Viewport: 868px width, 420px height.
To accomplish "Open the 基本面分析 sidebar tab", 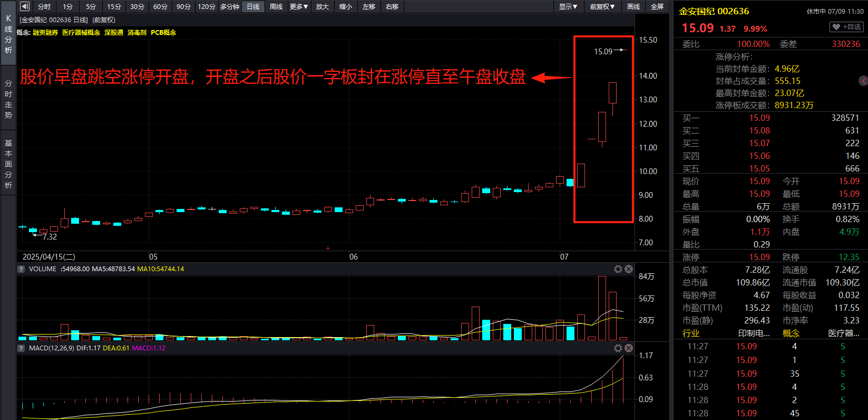I will 8,164.
